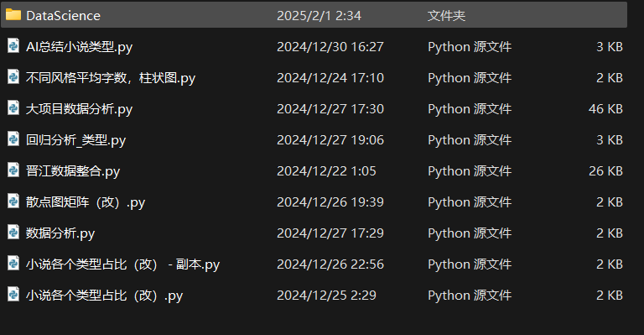Select the file name 晋江数据整合.py
This screenshot has height=335, width=644.
[73, 171]
